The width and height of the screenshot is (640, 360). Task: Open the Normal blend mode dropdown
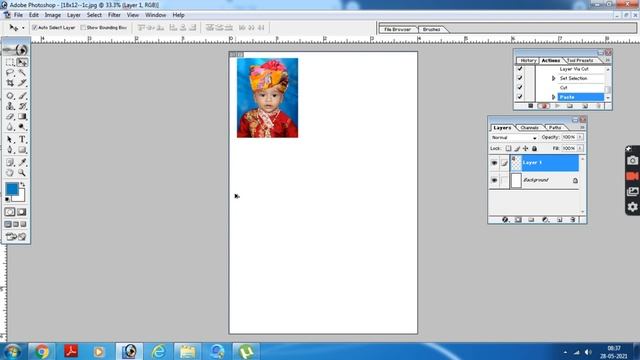point(514,138)
